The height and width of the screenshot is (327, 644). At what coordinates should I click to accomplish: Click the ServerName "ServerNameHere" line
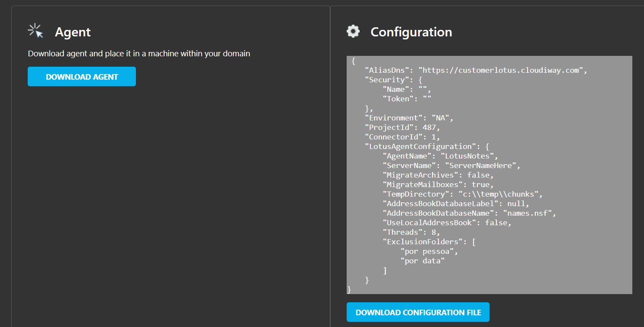coord(451,165)
